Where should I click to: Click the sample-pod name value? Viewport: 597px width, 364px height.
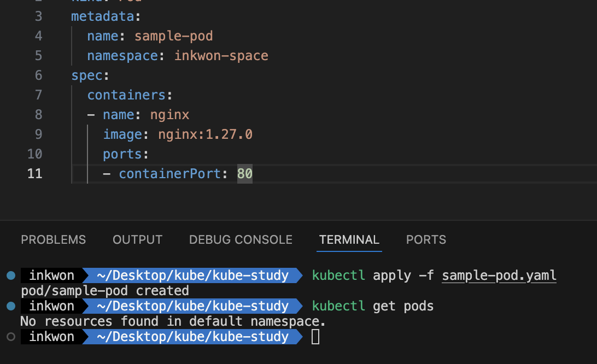[174, 36]
